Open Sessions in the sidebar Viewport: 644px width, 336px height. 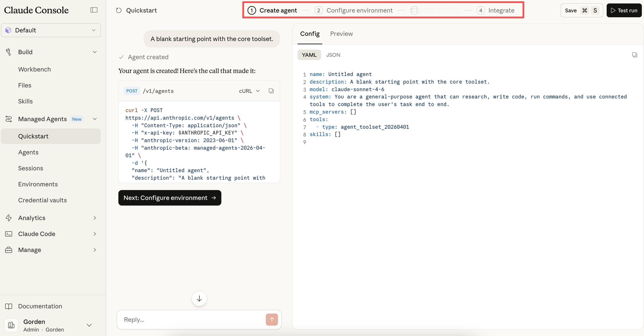pyautogui.click(x=30, y=168)
